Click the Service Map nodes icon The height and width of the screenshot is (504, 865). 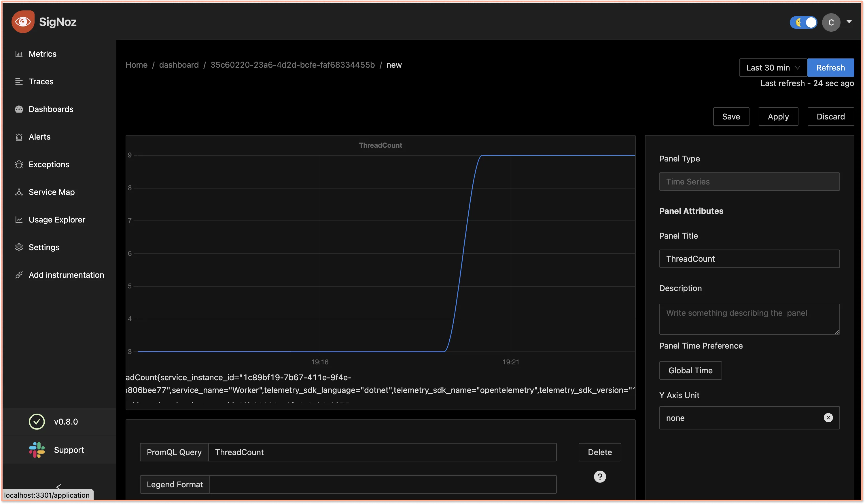[x=19, y=192]
